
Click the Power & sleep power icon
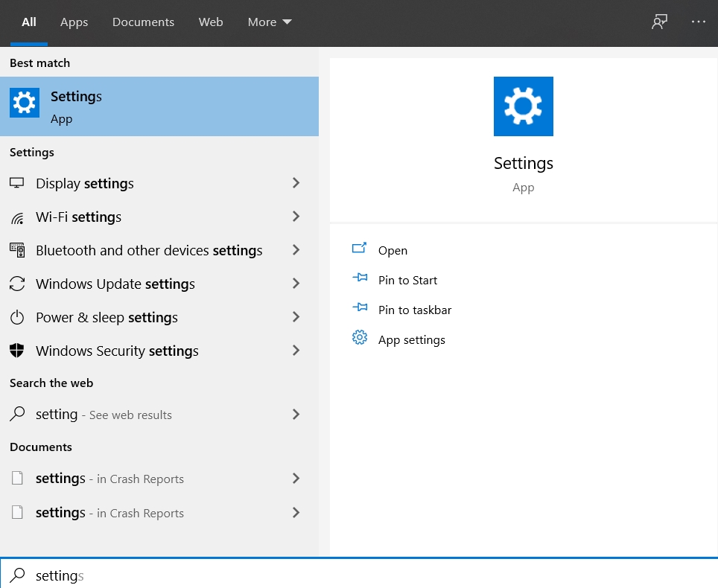tap(17, 318)
